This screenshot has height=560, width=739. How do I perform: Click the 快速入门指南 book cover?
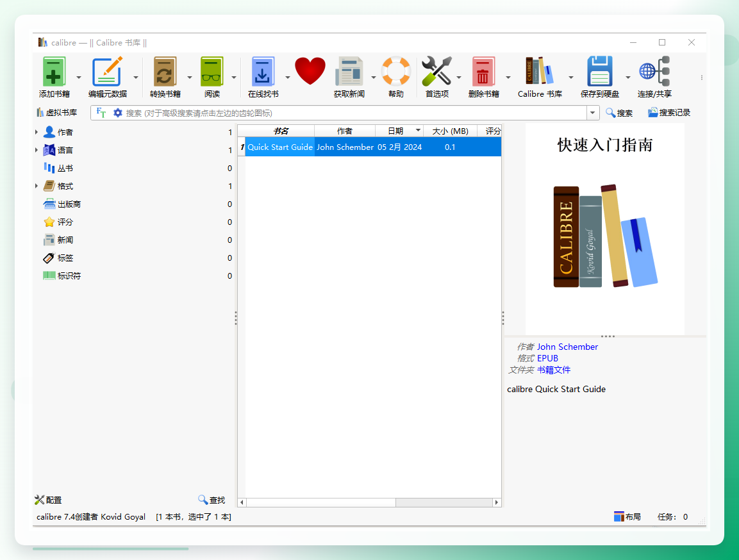pyautogui.click(x=604, y=229)
